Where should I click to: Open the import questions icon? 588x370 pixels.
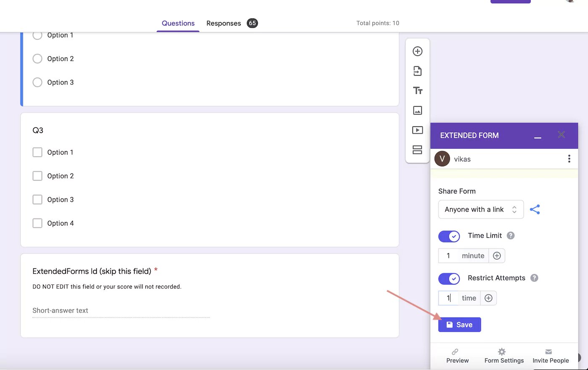pos(417,71)
